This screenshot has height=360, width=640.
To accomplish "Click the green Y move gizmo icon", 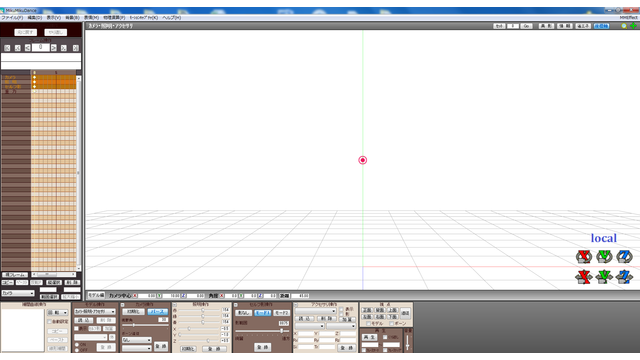I will click(x=604, y=277).
